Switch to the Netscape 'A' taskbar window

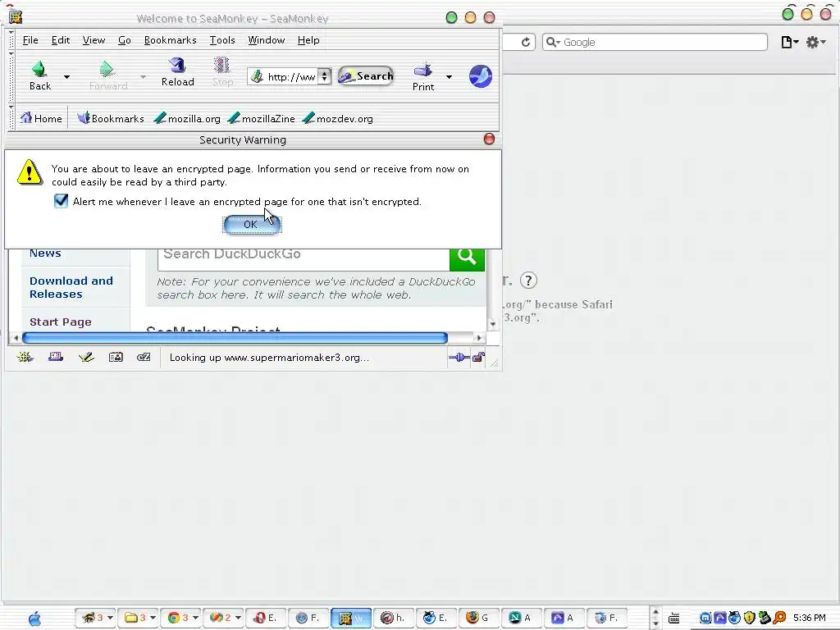tap(520, 618)
